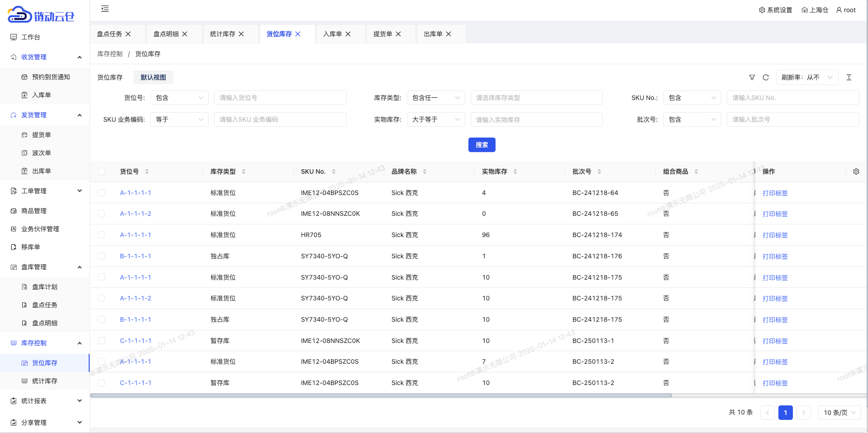Sort by the 实物库存 column sort icon
Image resolution: width=868 pixels, height=433 pixels.
click(x=515, y=171)
